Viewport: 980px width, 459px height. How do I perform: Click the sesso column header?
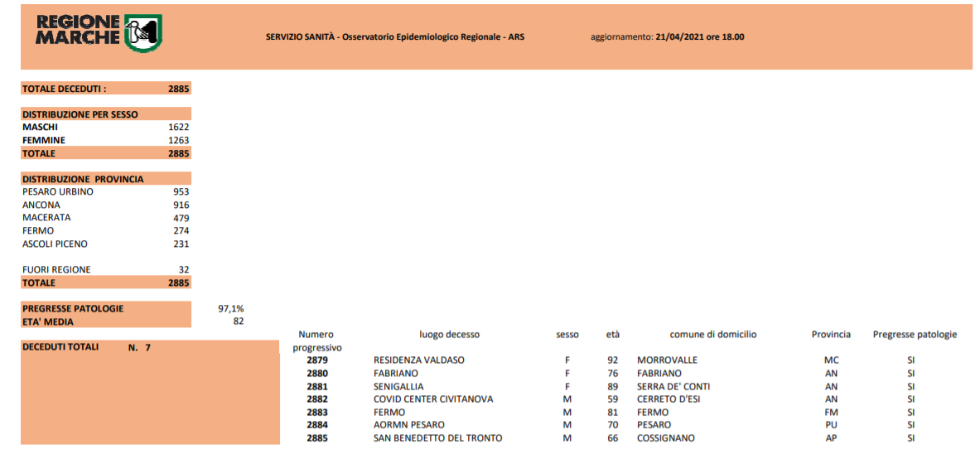pos(567,335)
